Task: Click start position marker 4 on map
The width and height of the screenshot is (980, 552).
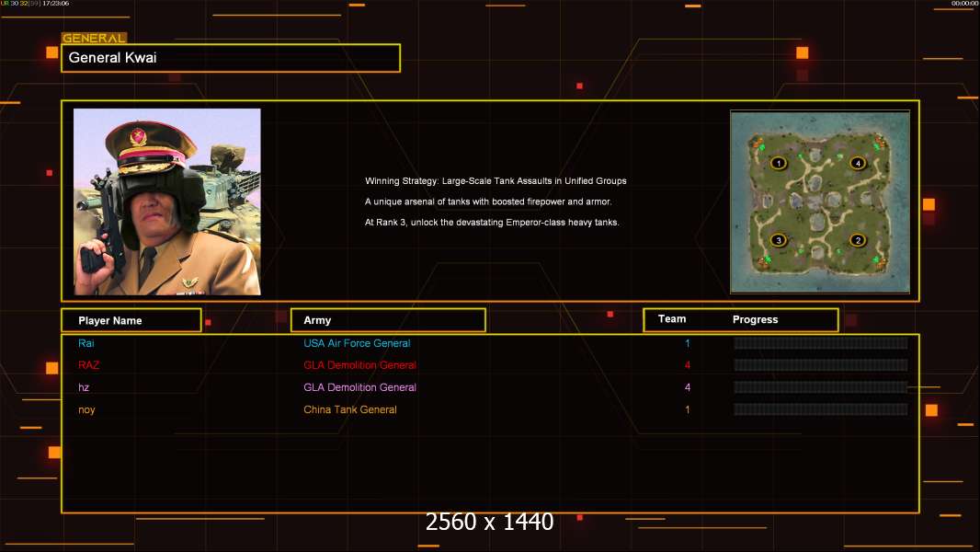Action: (x=858, y=163)
